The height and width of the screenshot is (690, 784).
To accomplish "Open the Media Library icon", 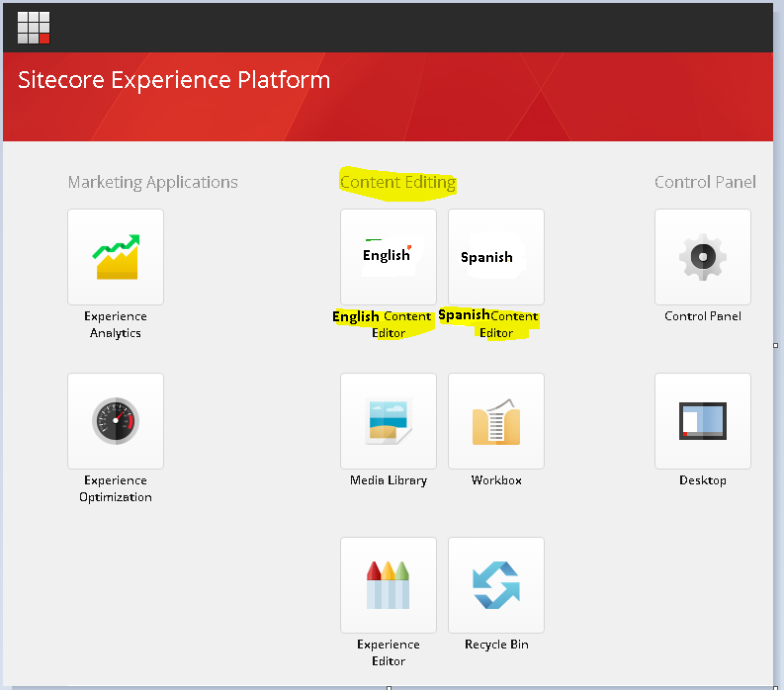I will coord(389,421).
